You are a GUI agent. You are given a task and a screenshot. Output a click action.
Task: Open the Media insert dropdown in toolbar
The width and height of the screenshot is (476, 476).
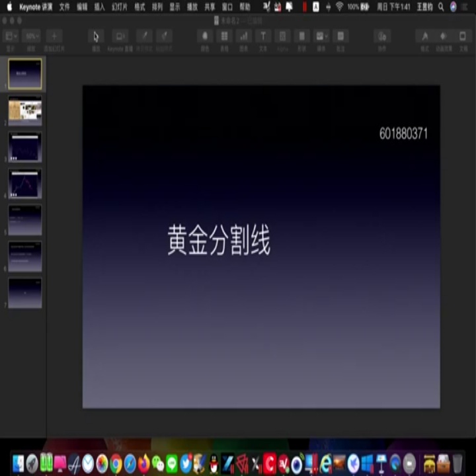[321, 36]
